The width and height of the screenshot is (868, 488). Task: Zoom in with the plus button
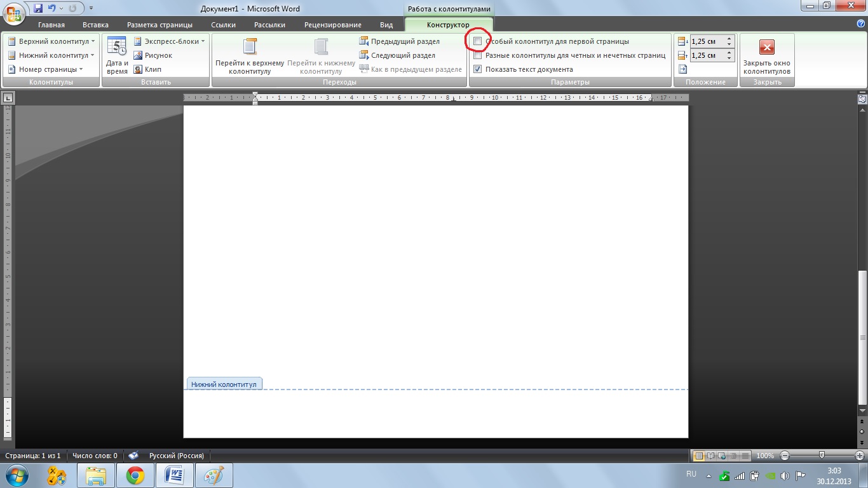click(x=860, y=456)
